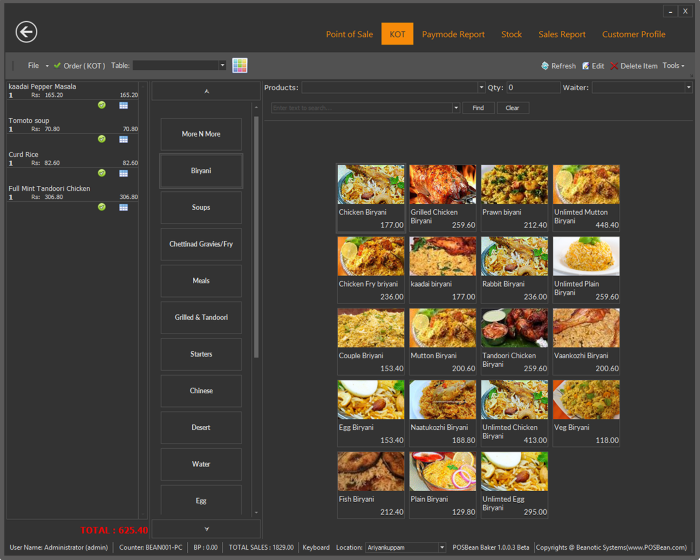Add Chicken Biryani item
The image size is (700, 560).
[371, 198]
